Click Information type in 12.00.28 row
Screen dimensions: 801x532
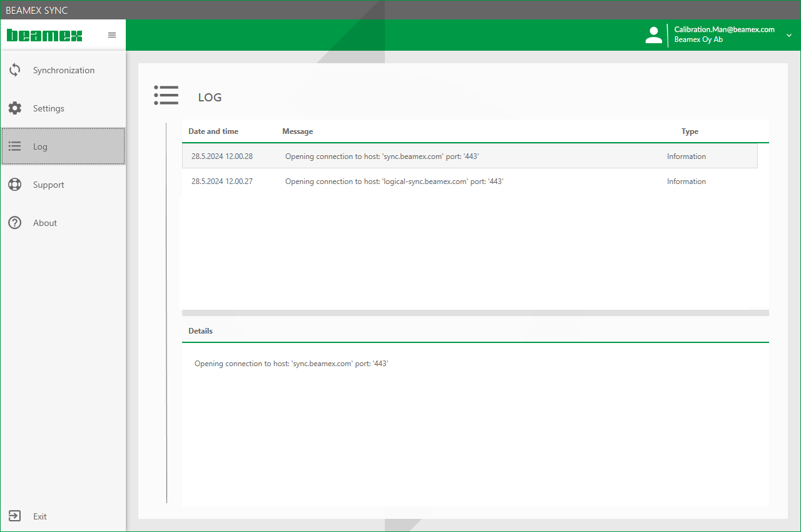[686, 156]
